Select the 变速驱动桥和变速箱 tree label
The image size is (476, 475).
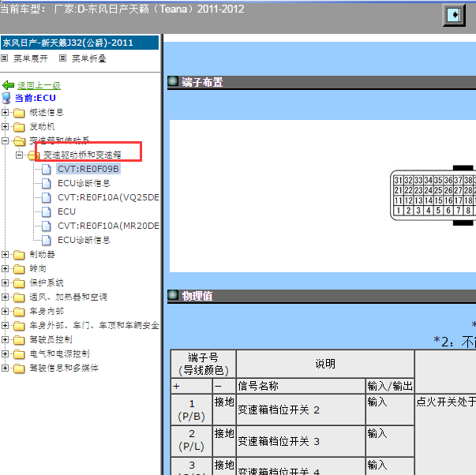click(x=82, y=155)
